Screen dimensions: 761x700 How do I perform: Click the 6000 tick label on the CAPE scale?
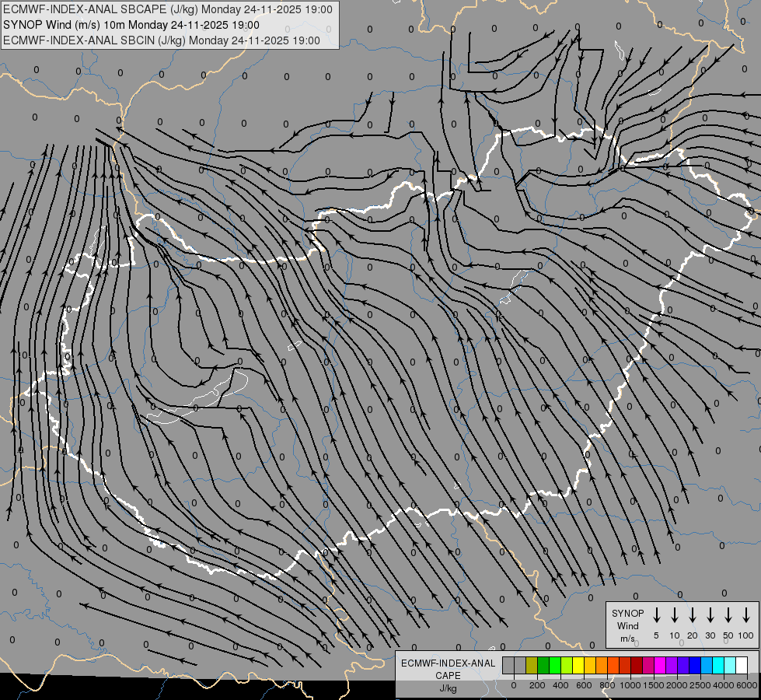[x=747, y=685]
